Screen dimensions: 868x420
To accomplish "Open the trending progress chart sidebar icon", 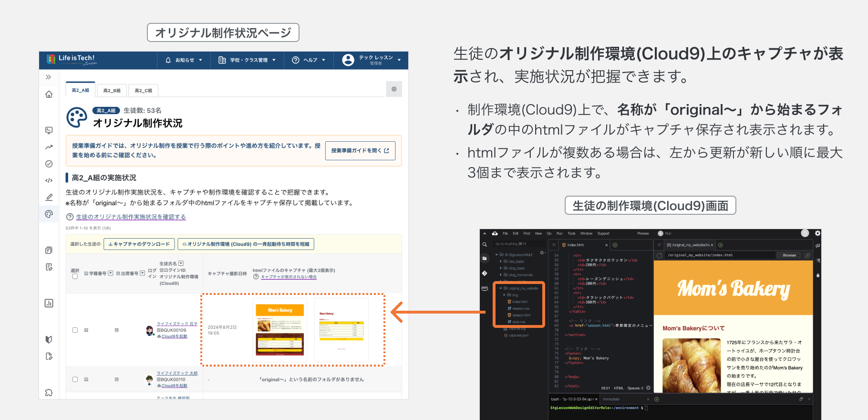I will tap(49, 147).
